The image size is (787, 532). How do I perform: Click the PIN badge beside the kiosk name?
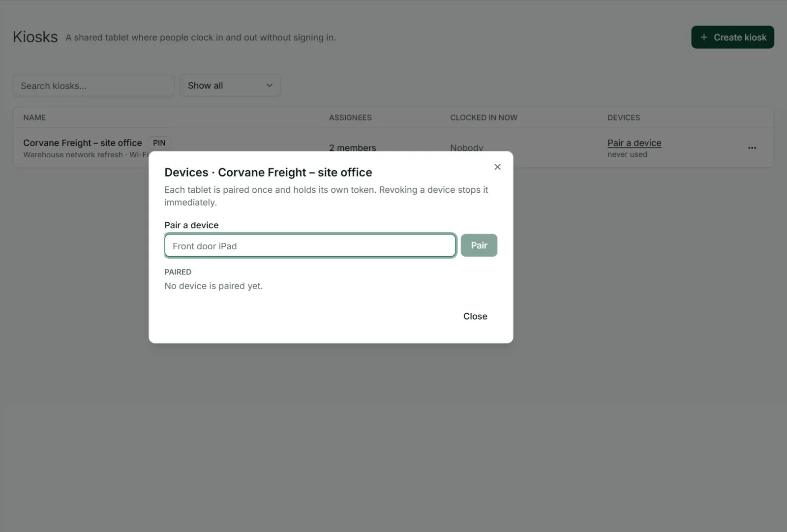coord(159,143)
